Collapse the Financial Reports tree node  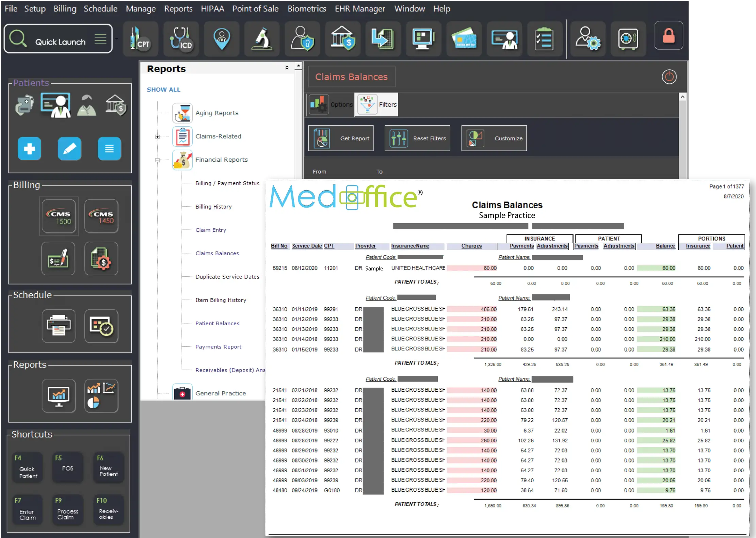[157, 160]
